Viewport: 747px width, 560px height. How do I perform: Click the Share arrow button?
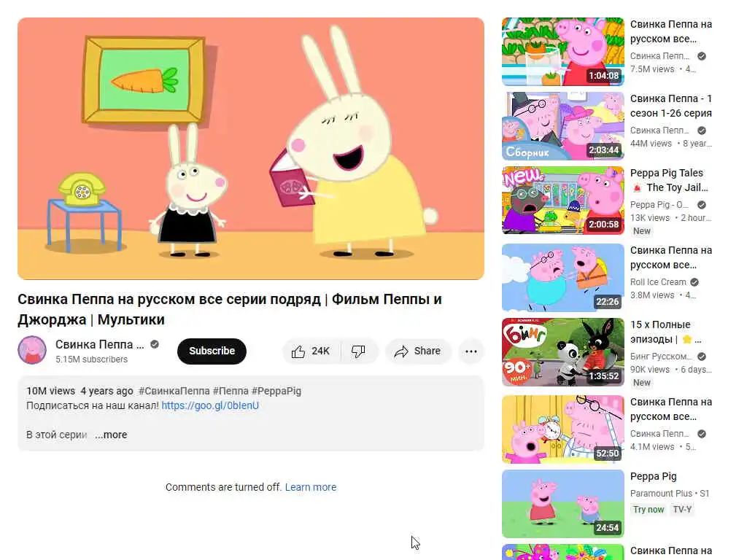click(418, 351)
